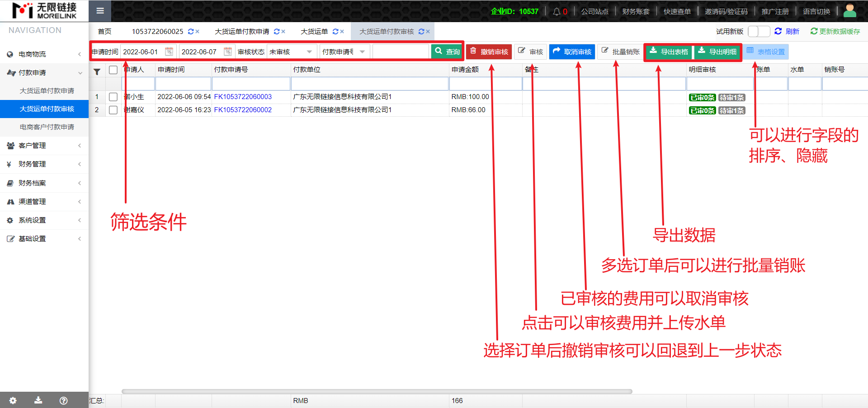Image resolution: width=868 pixels, height=408 pixels.
Task: Open 快速查单 in the top bar
Action: [x=677, y=11]
